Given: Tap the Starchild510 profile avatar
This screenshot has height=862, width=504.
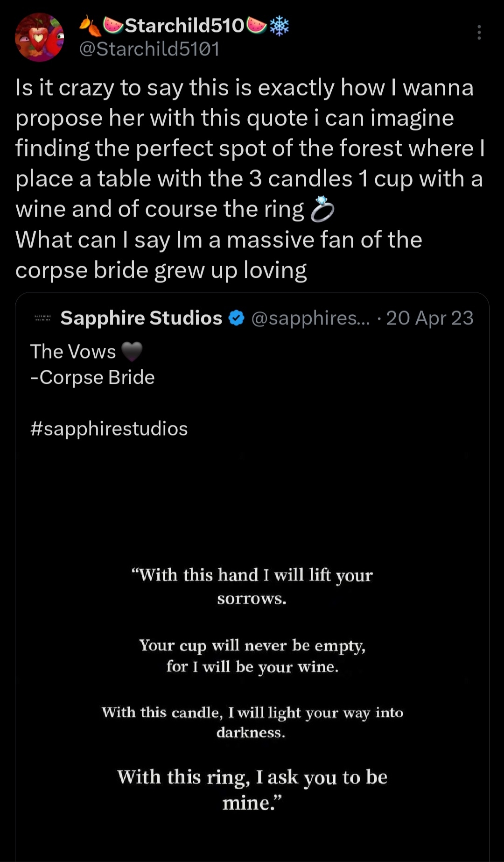Looking at the screenshot, I should [40, 37].
